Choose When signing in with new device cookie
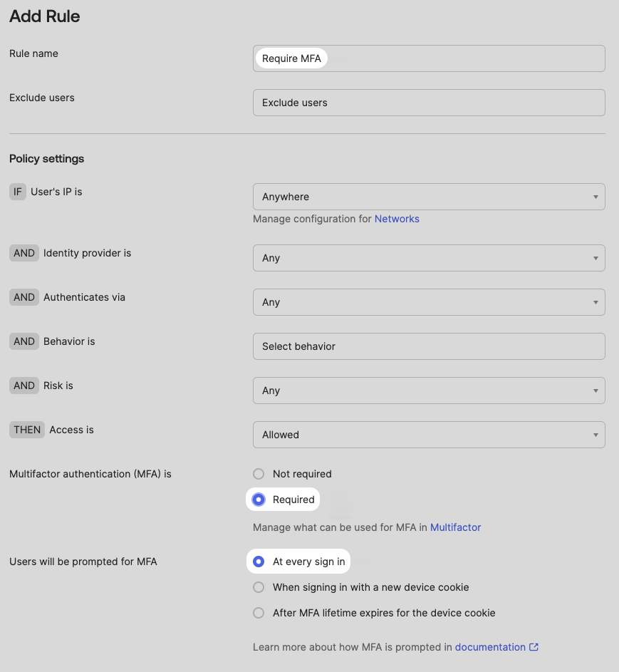619x672 pixels. tap(259, 587)
